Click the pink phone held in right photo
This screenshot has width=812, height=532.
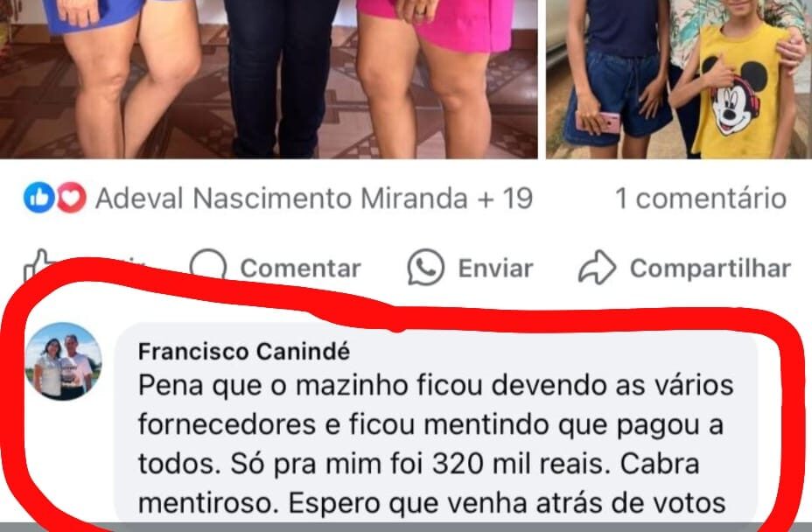(598, 122)
